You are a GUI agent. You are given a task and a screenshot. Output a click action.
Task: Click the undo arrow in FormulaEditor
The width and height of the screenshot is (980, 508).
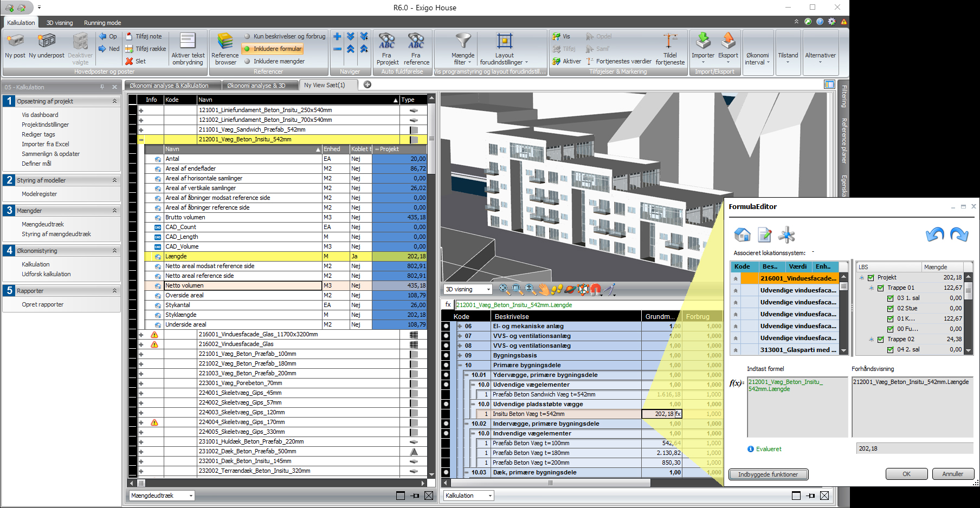pos(934,235)
